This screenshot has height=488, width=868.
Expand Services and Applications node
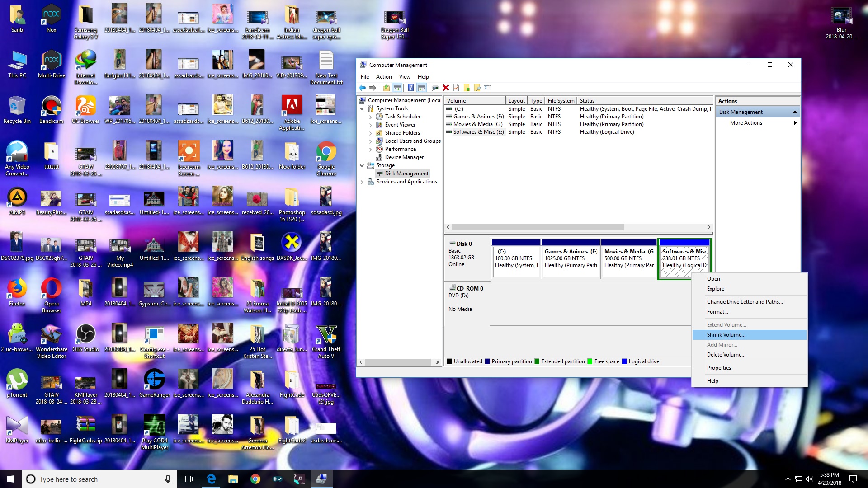click(362, 182)
